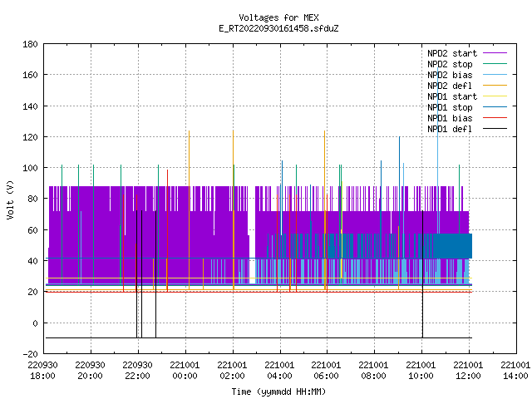
Task: Click the 221001 14:00 time tick label
Action: 515,371
